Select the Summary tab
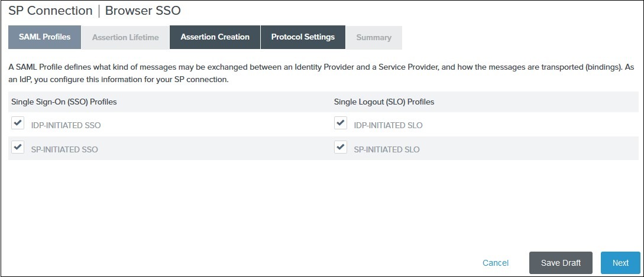Screen dimensions: 644x277 tap(373, 37)
